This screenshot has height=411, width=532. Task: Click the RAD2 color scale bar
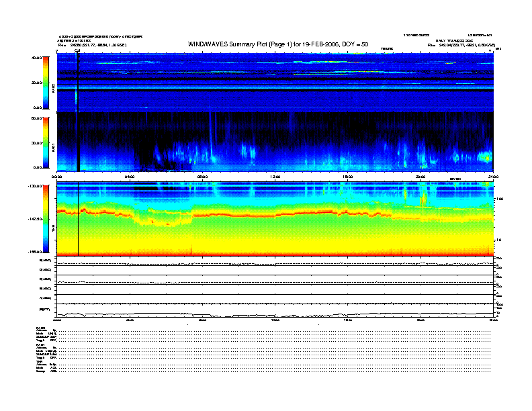(x=46, y=83)
